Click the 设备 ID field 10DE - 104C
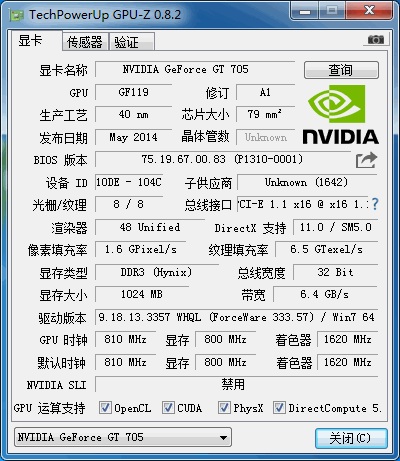The height and width of the screenshot is (461, 400). 129,182
